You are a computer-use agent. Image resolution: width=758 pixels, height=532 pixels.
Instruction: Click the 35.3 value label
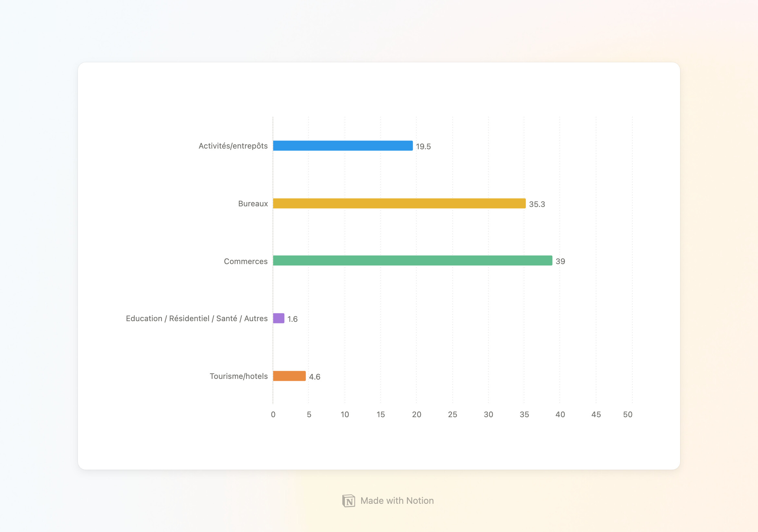pos(537,204)
